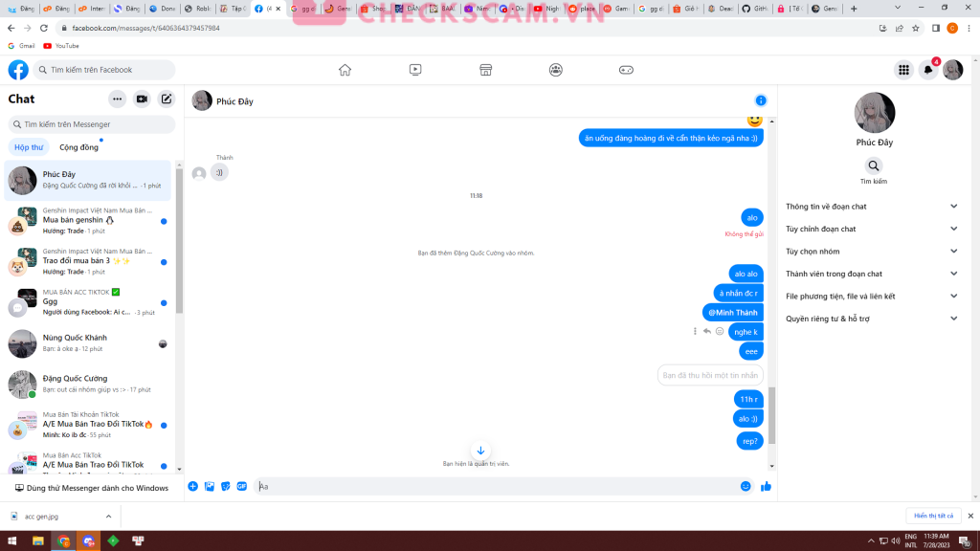Switch to the Hộp thư tab
This screenshot has height=551, width=980.
(x=29, y=147)
